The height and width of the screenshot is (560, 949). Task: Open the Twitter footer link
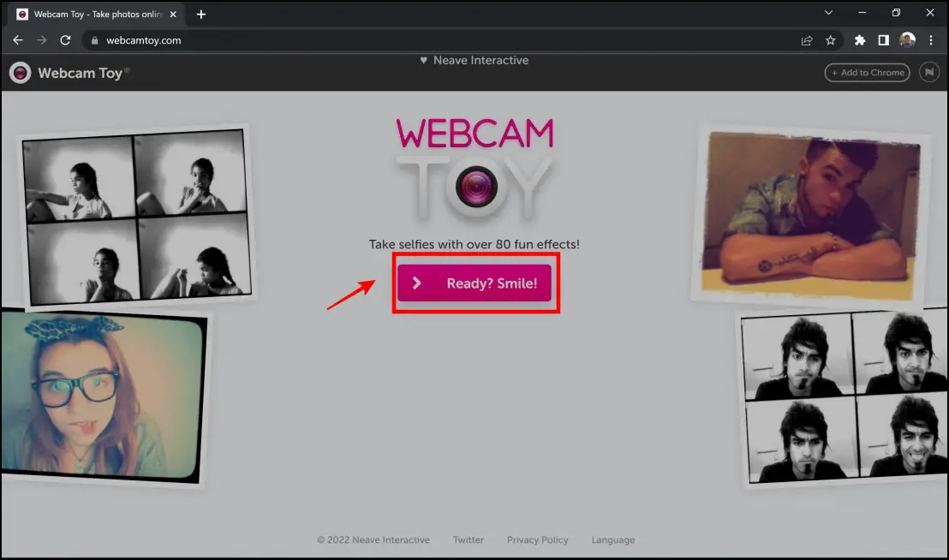(x=469, y=540)
